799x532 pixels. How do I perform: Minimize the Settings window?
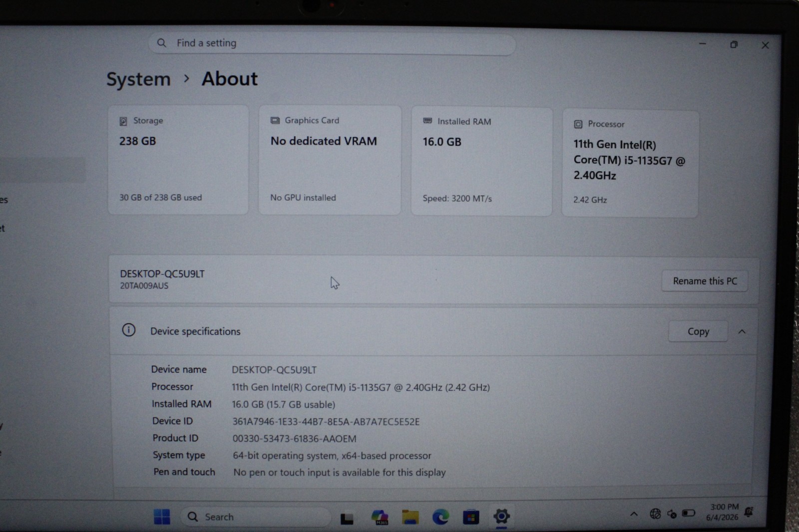click(703, 44)
